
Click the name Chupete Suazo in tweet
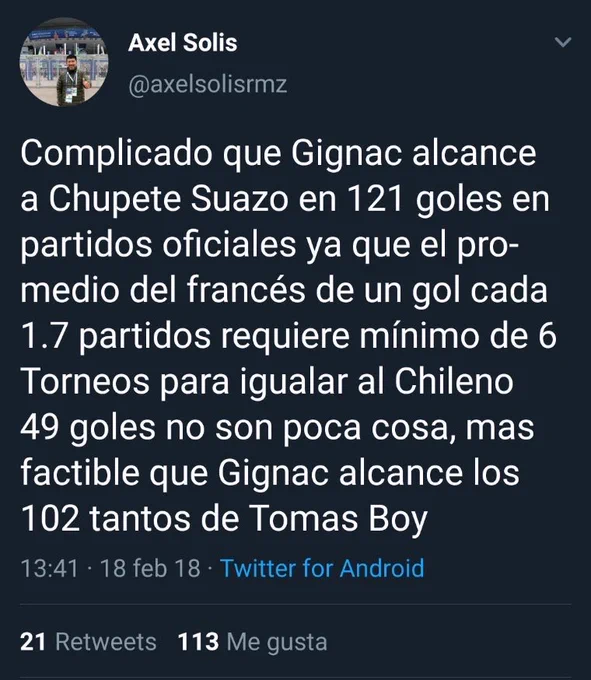(x=169, y=199)
